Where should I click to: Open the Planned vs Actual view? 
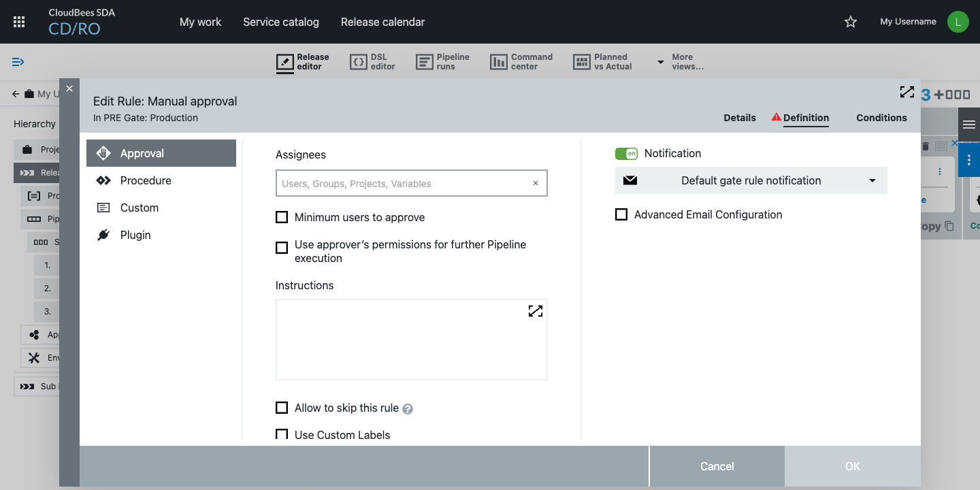[602, 62]
